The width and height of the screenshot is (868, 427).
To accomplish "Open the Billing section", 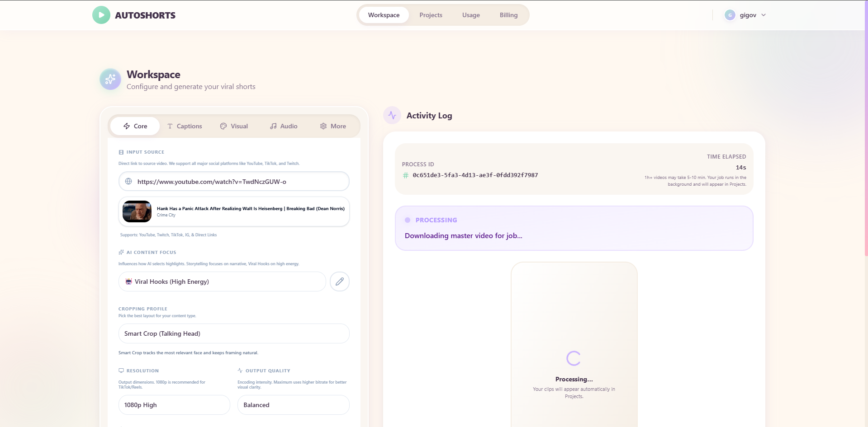I will click(508, 15).
